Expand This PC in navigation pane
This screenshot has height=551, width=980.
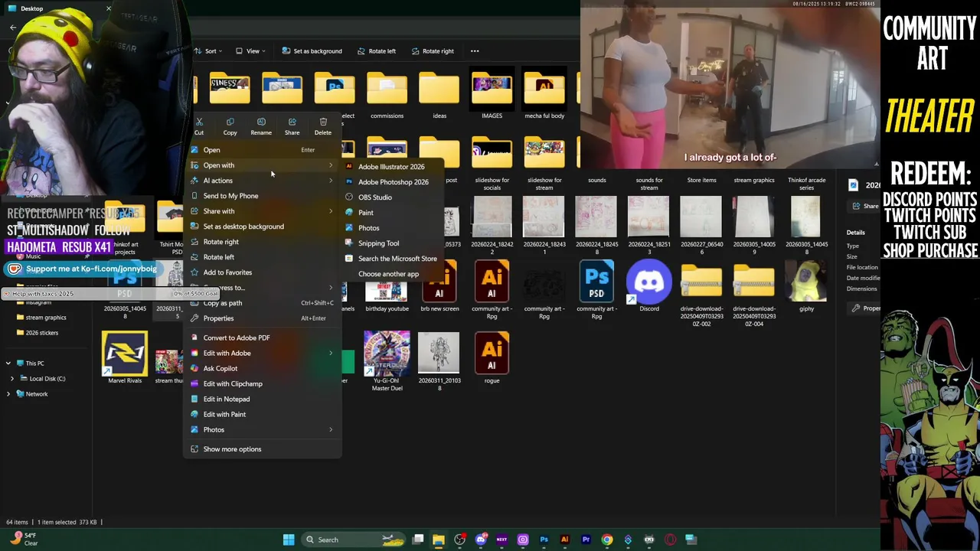point(8,364)
